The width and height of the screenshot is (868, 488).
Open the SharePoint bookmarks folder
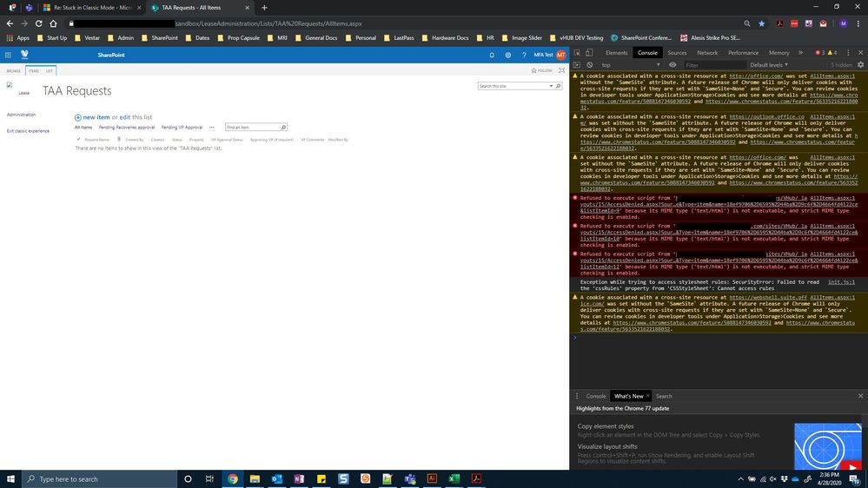coord(160,38)
